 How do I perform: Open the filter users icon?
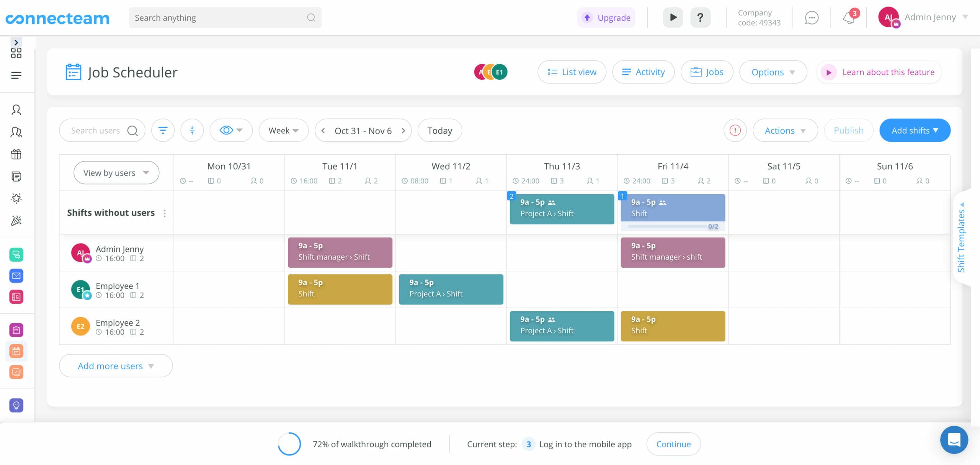163,130
